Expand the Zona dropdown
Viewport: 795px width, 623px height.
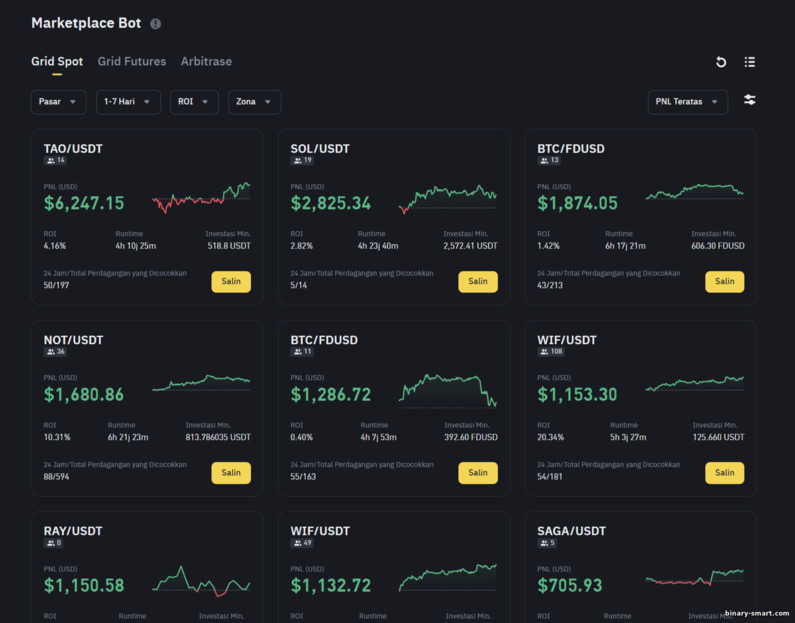pyautogui.click(x=255, y=102)
